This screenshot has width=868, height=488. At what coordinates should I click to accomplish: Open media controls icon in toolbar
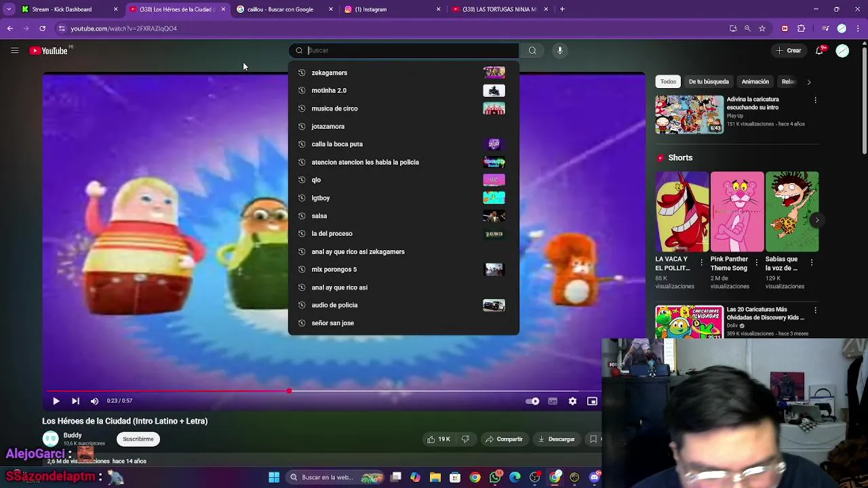pos(825,28)
